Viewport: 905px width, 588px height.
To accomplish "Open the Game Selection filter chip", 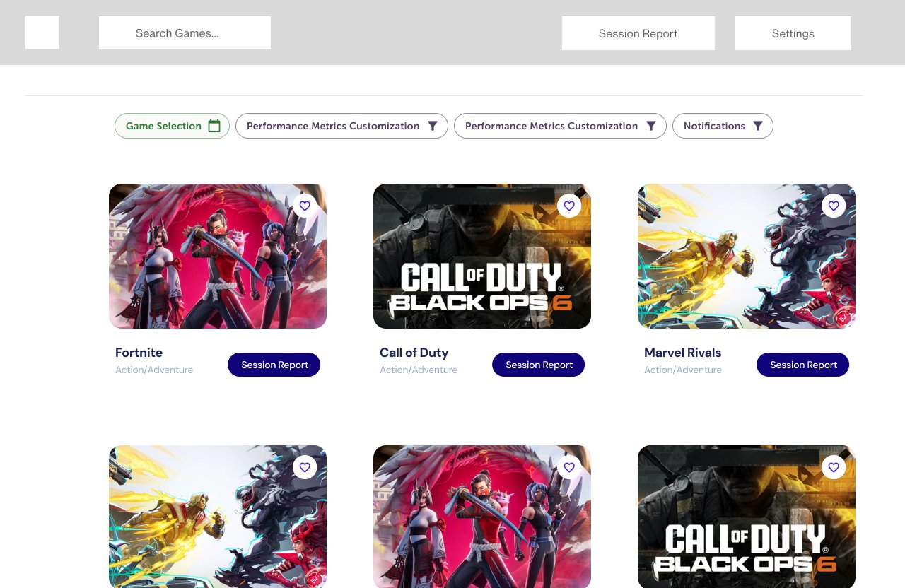I will [172, 126].
